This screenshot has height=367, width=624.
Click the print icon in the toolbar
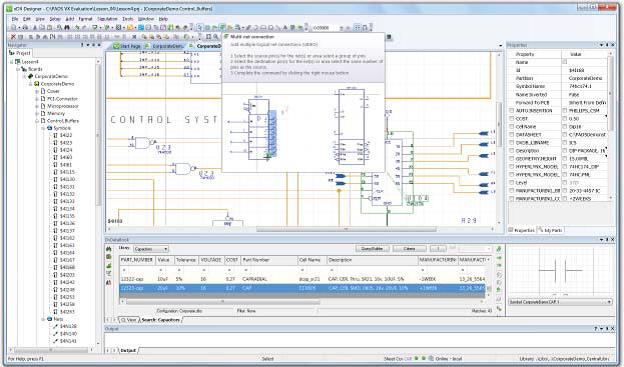25,27
